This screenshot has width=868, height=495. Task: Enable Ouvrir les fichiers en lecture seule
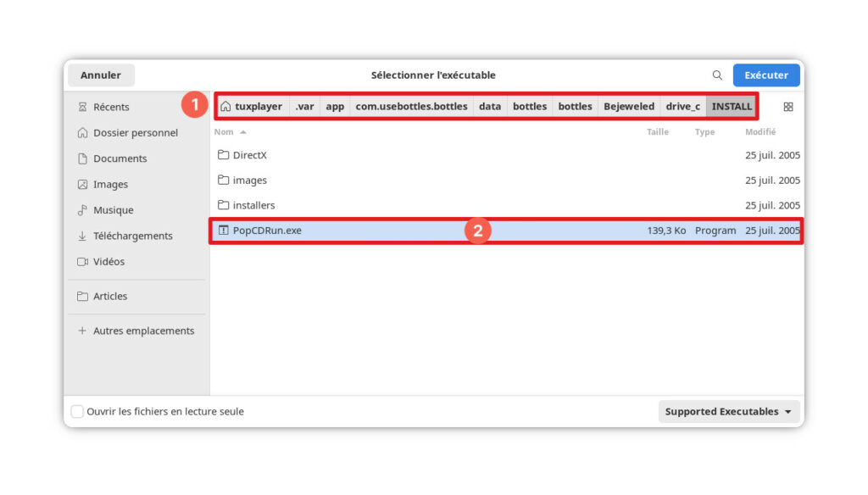pos(77,412)
